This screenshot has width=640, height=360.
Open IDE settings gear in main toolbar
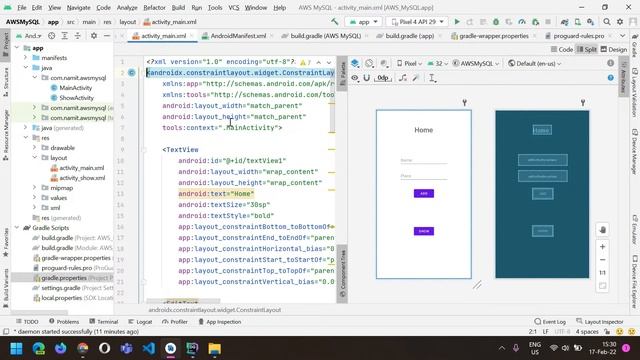620,22
